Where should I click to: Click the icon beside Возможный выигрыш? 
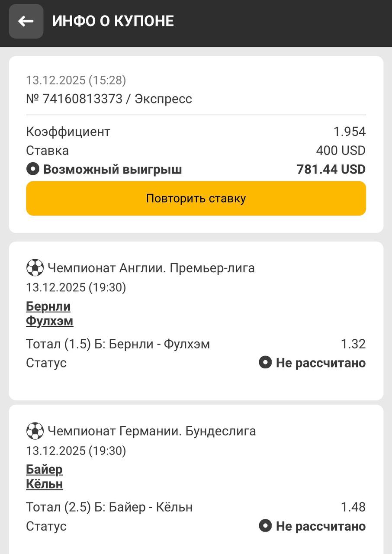[x=33, y=169]
